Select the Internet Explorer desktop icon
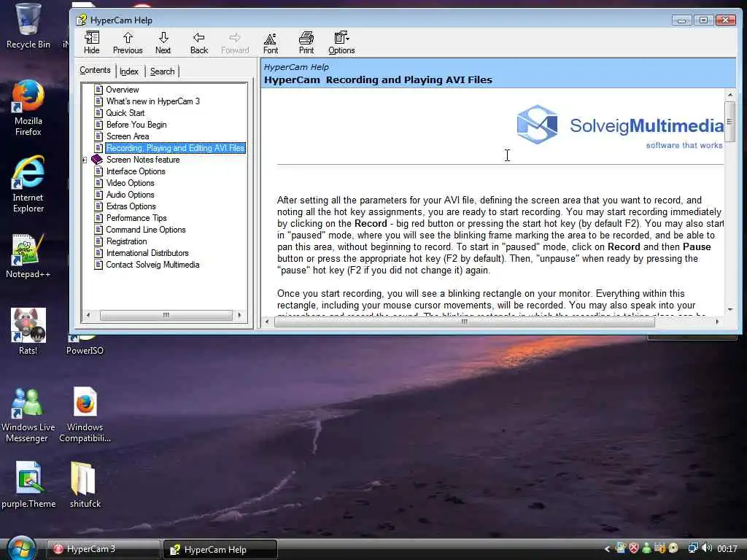747x560 pixels. [28, 184]
